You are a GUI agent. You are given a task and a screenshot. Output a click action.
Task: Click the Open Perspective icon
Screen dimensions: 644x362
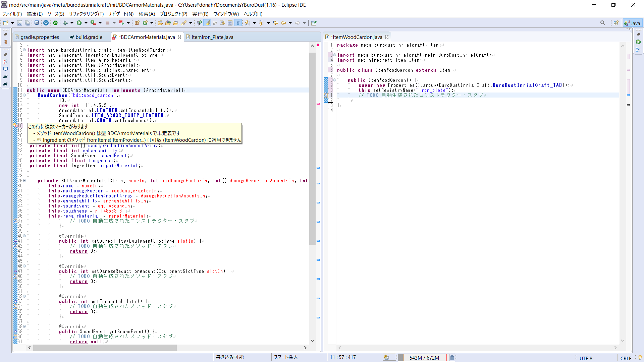tap(616, 23)
